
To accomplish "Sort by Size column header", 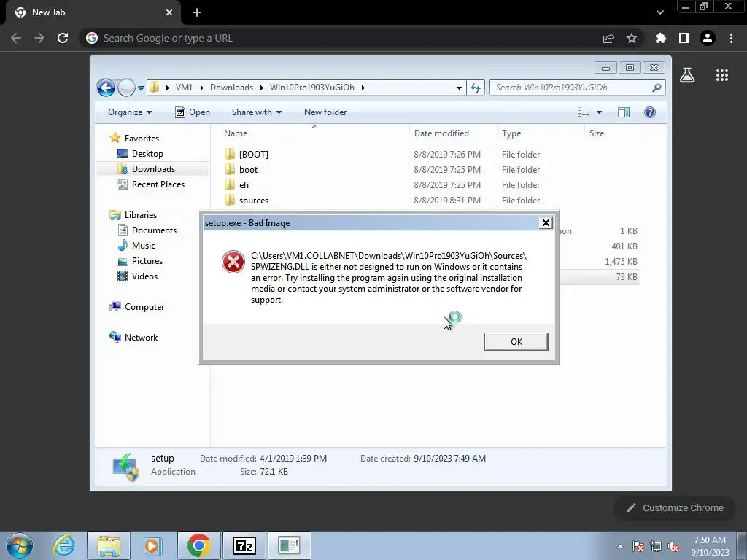I will [597, 133].
